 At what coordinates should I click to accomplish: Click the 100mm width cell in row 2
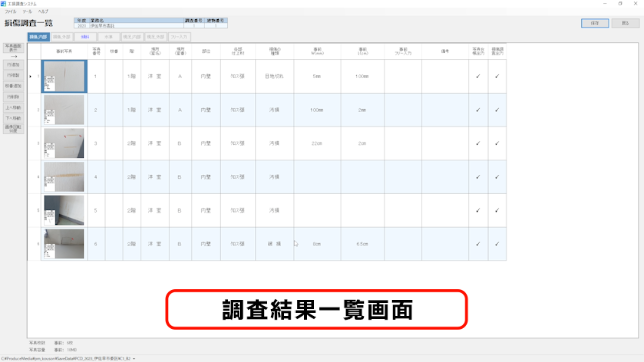tap(317, 110)
